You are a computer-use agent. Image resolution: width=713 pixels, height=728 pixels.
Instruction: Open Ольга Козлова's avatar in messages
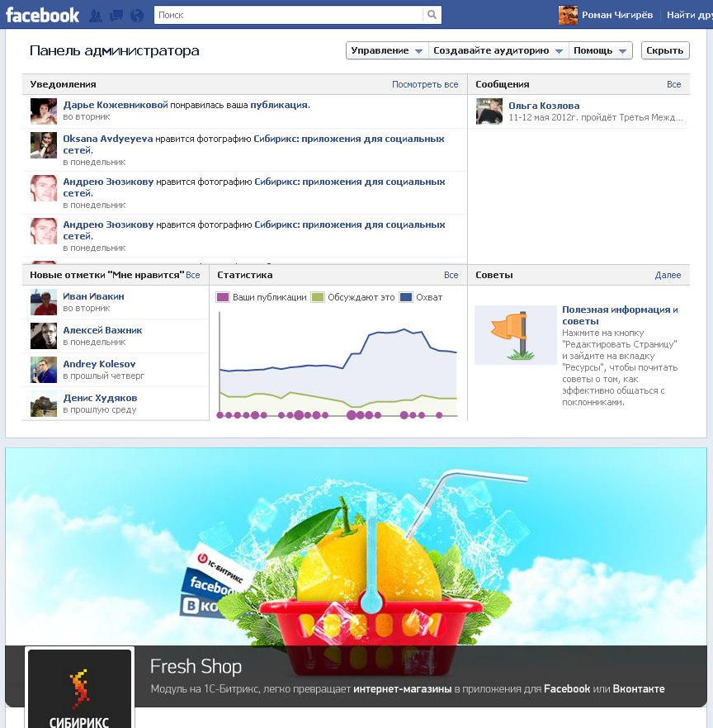(x=489, y=111)
